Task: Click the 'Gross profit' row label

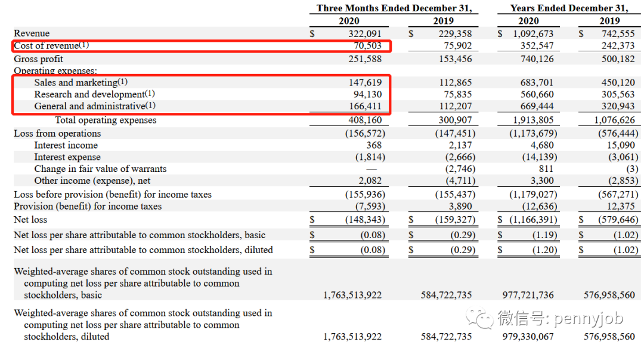Action: pos(39,59)
